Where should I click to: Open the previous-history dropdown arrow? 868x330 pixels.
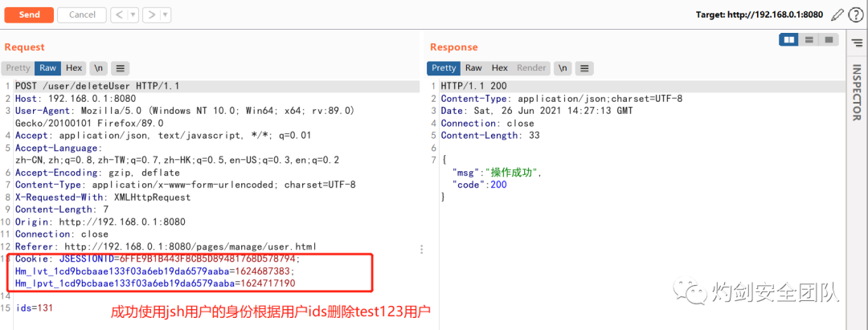click(x=133, y=15)
